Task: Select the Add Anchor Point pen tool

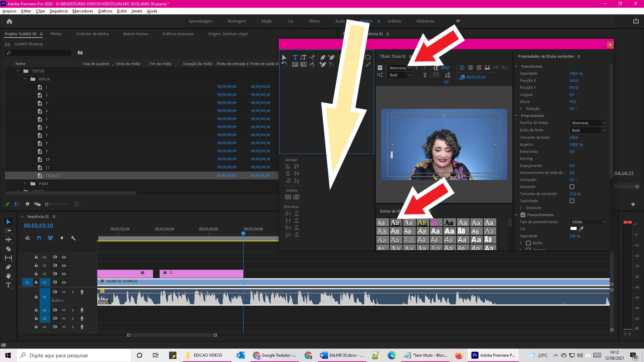Action: [x=323, y=64]
